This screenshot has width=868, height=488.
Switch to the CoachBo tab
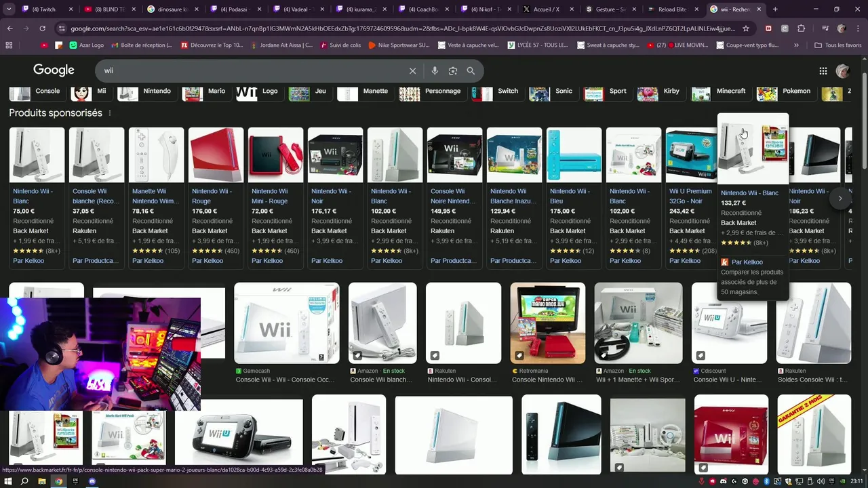click(x=423, y=9)
